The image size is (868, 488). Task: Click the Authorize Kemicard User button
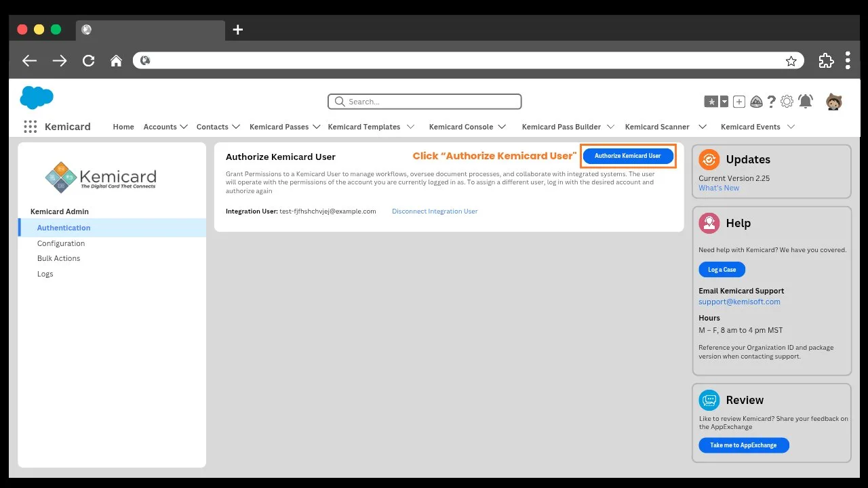[x=628, y=156]
